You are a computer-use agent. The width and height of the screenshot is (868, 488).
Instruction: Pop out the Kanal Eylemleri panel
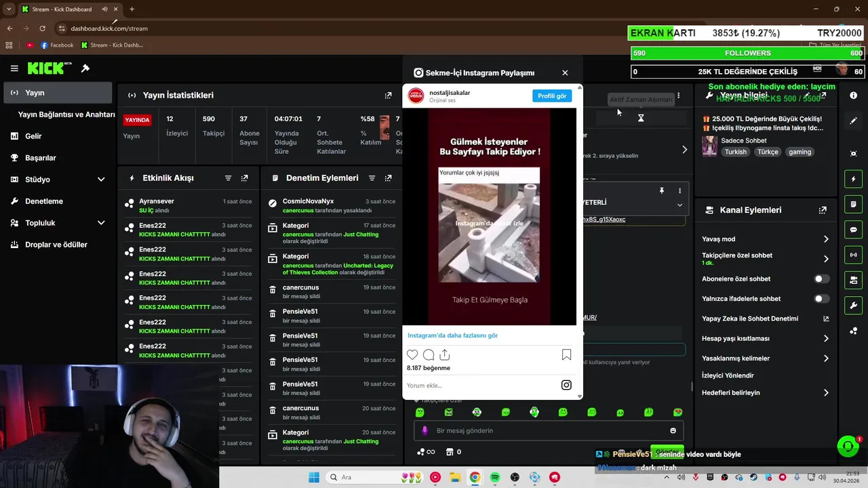823,210
